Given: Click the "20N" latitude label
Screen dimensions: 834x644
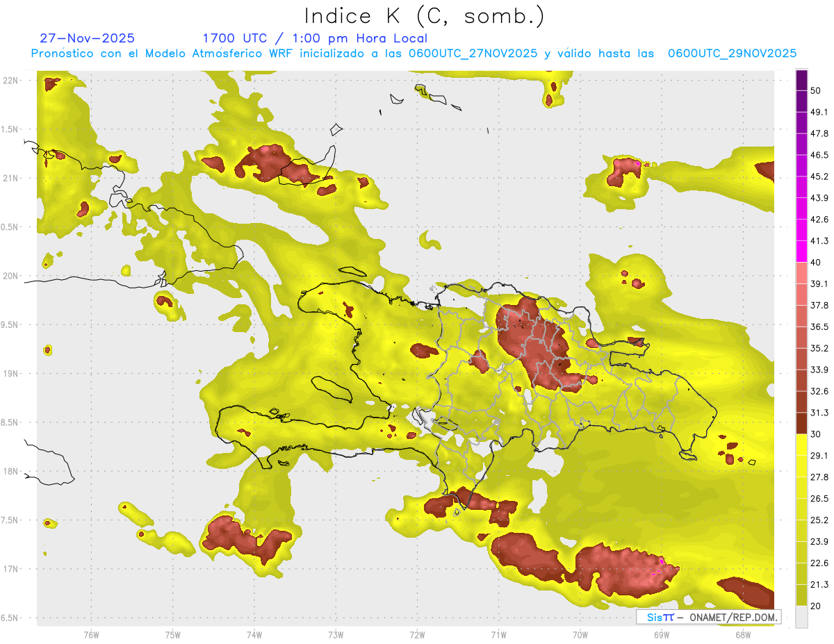Looking at the screenshot, I should coord(10,276).
